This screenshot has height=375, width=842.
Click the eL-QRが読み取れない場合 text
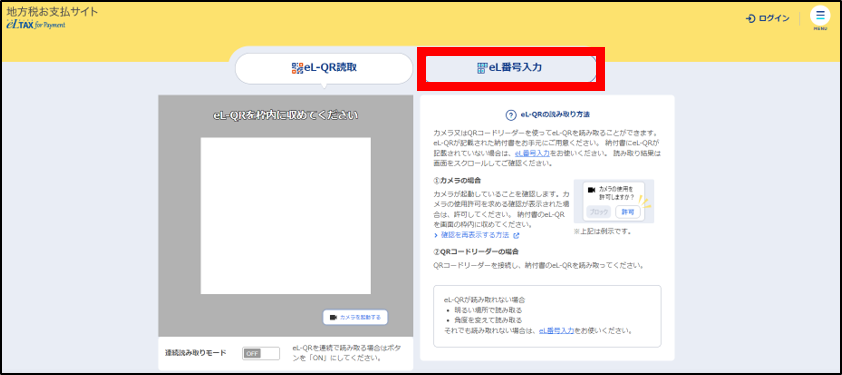pos(484,299)
